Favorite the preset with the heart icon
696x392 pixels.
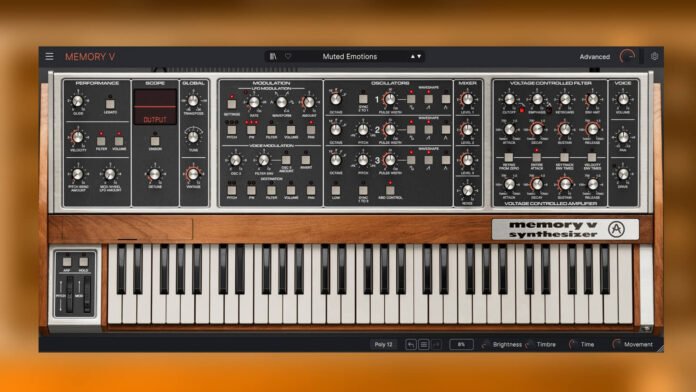click(x=288, y=56)
